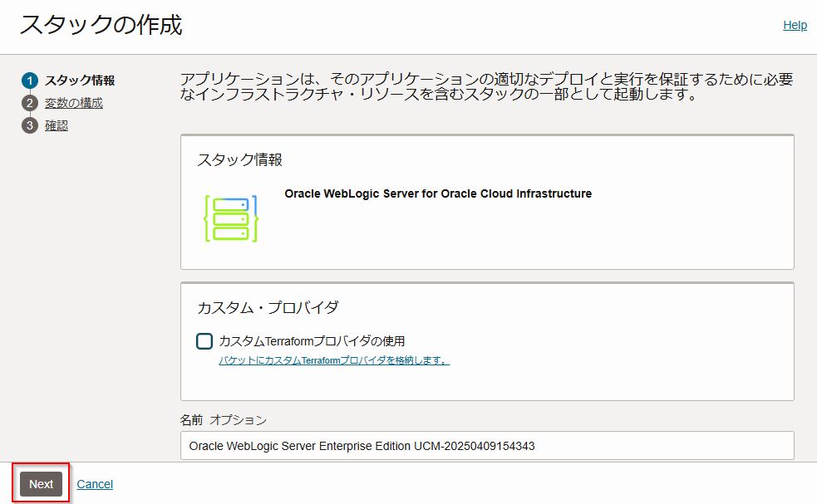The width and height of the screenshot is (817, 504).
Task: Click the step 1 number circle icon
Action: (31, 81)
